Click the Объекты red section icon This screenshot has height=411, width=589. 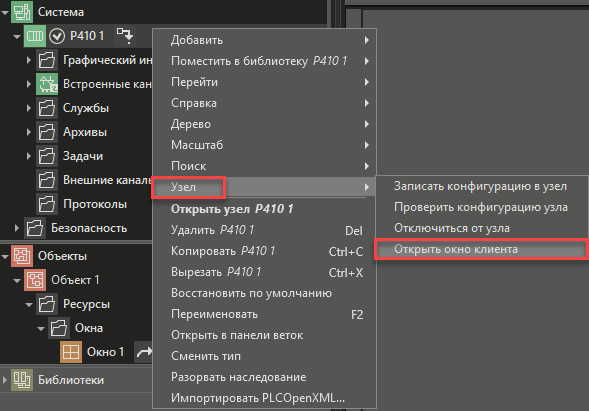[x=22, y=256]
